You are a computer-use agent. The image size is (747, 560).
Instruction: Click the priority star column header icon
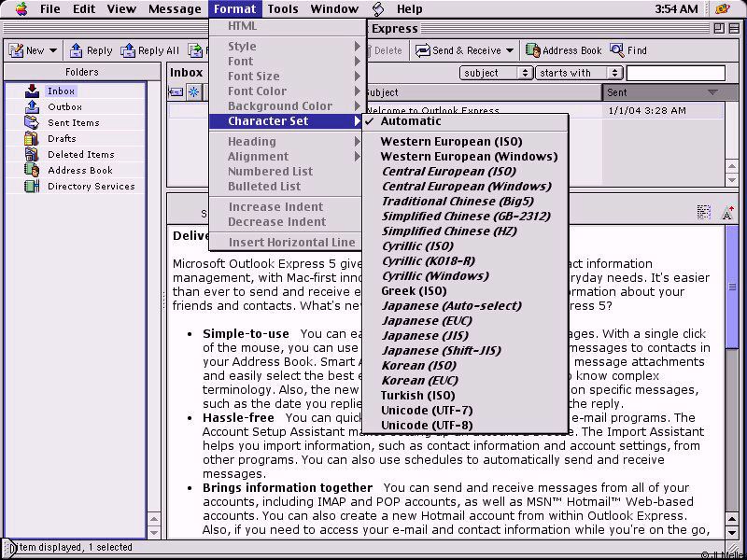(x=194, y=91)
